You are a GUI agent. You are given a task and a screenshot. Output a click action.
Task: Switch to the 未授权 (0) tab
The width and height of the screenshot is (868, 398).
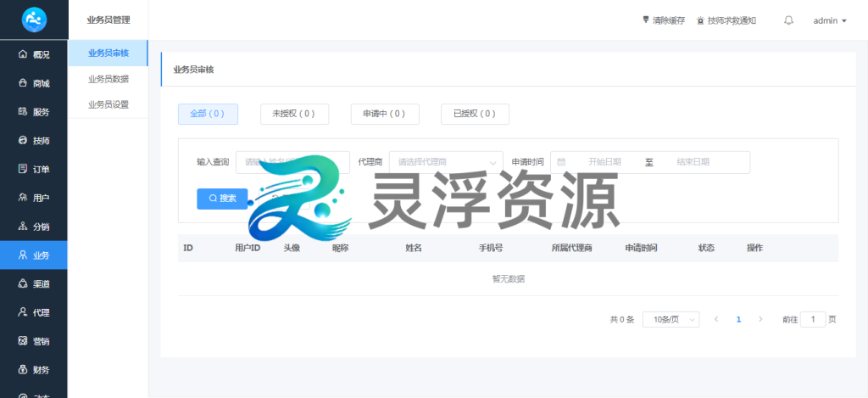pyautogui.click(x=294, y=114)
